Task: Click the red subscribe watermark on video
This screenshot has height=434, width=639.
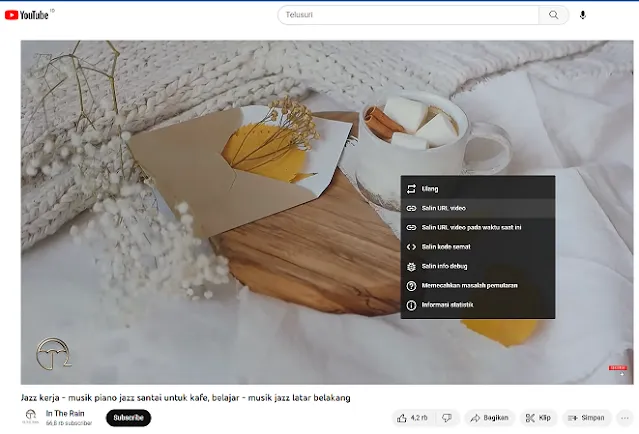Action: click(618, 369)
